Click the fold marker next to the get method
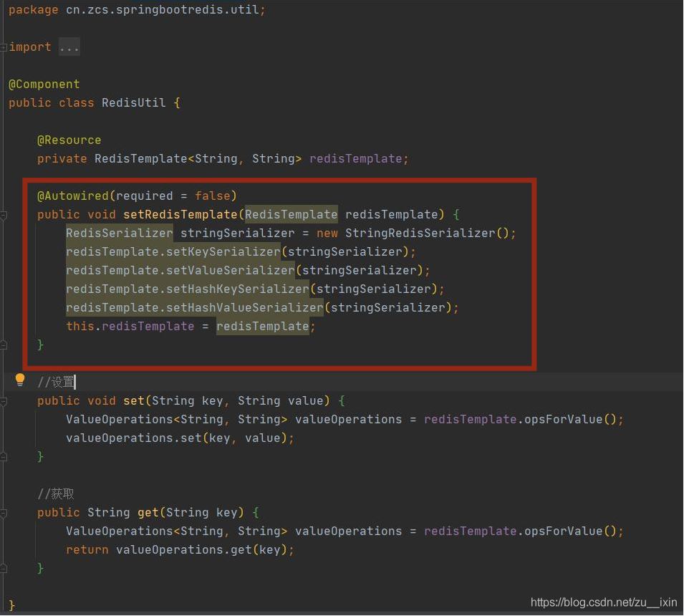Image resolution: width=684 pixels, height=616 pixels. point(4,512)
